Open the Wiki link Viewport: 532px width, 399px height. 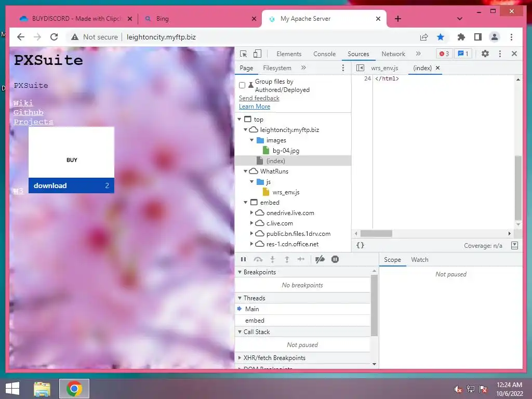(x=23, y=103)
